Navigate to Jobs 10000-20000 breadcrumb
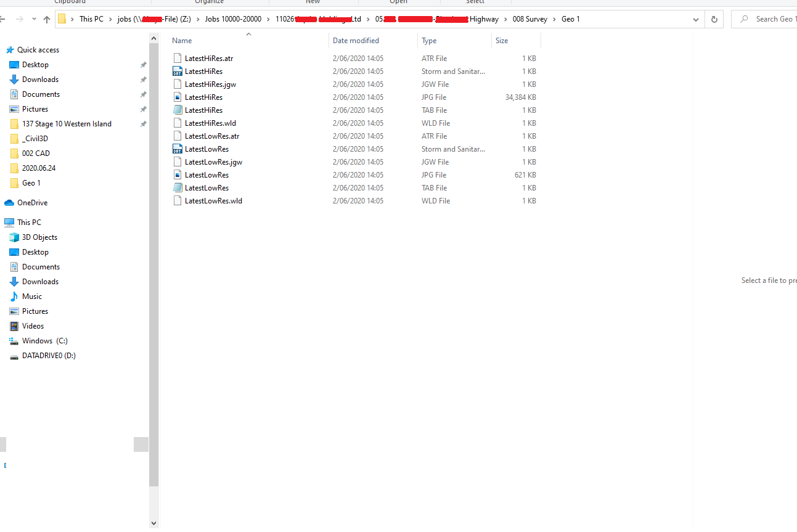797x532 pixels. pyautogui.click(x=233, y=19)
